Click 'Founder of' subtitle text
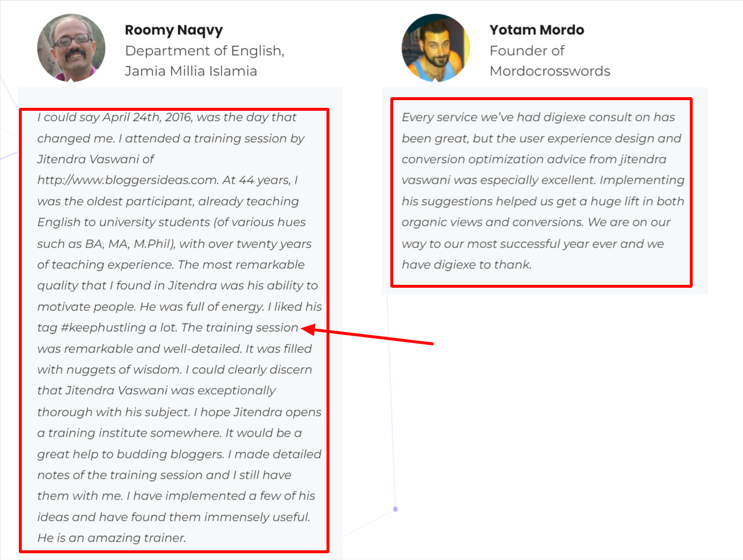This screenshot has width=743, height=560. click(x=527, y=51)
